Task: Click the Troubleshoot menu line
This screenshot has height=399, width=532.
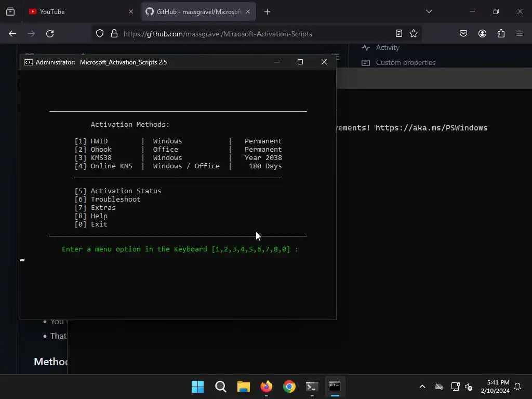Action: click(107, 199)
